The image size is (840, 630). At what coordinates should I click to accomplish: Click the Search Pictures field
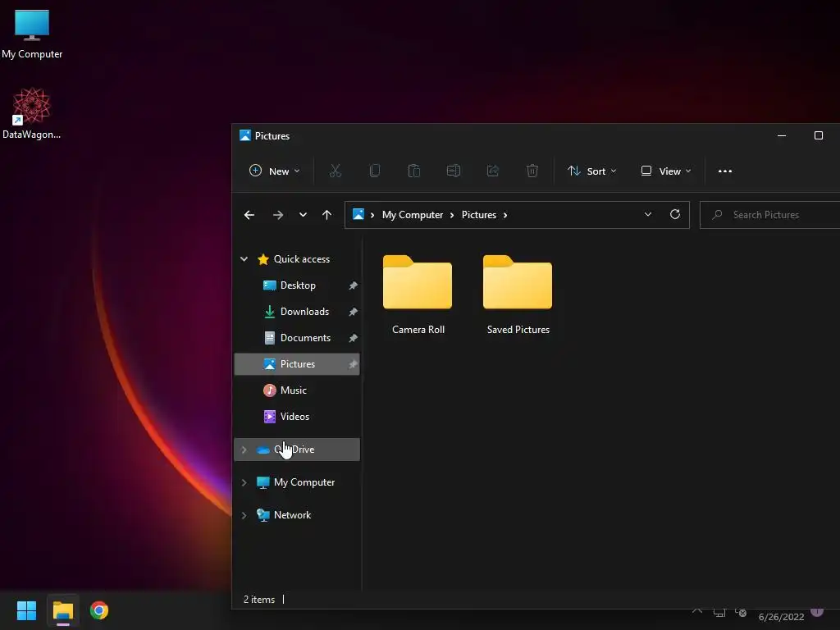[769, 215]
